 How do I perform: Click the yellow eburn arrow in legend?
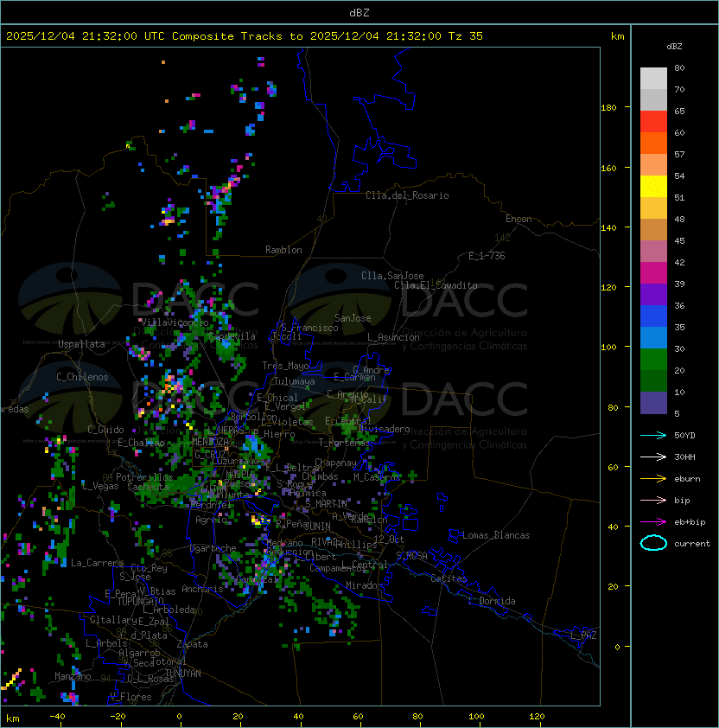pos(653,479)
